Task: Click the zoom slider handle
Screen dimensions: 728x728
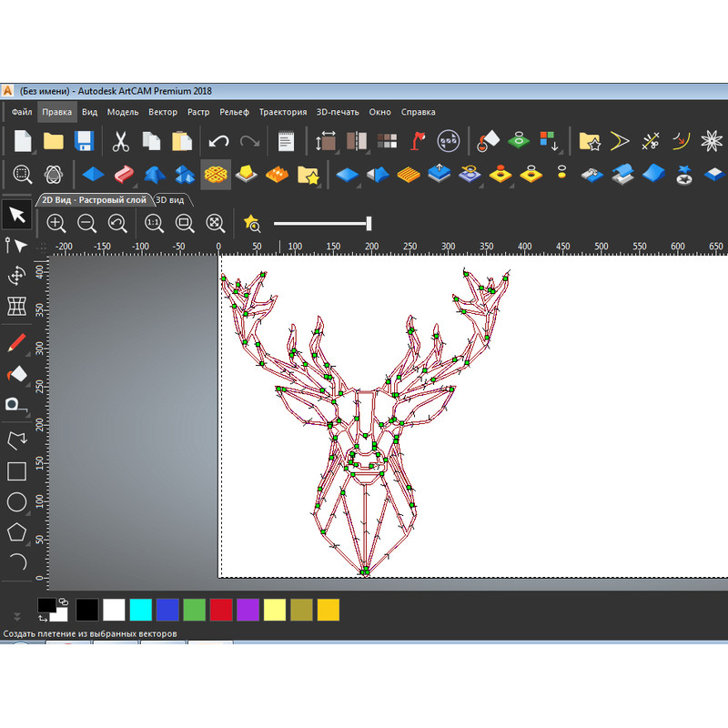Action: click(x=369, y=222)
